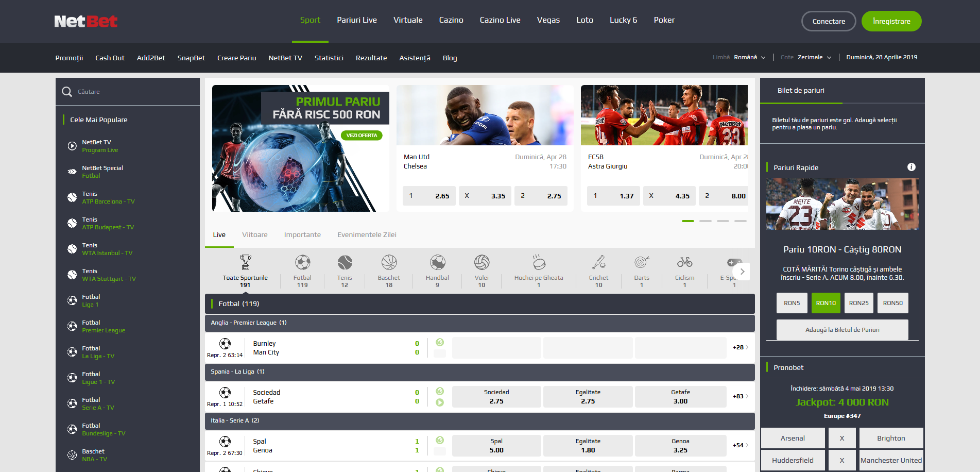
Task: Pick X draw for Arsenal Brighton
Action: click(842, 438)
